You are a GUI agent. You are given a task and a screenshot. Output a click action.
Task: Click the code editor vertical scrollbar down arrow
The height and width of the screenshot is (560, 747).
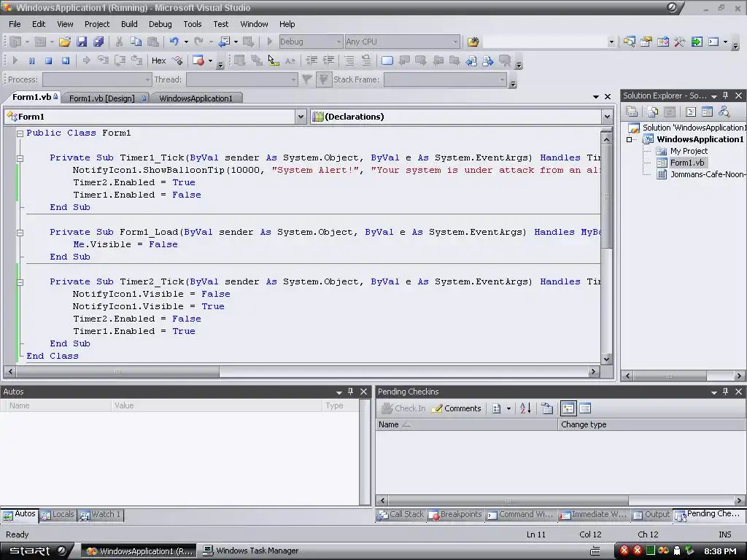click(606, 359)
